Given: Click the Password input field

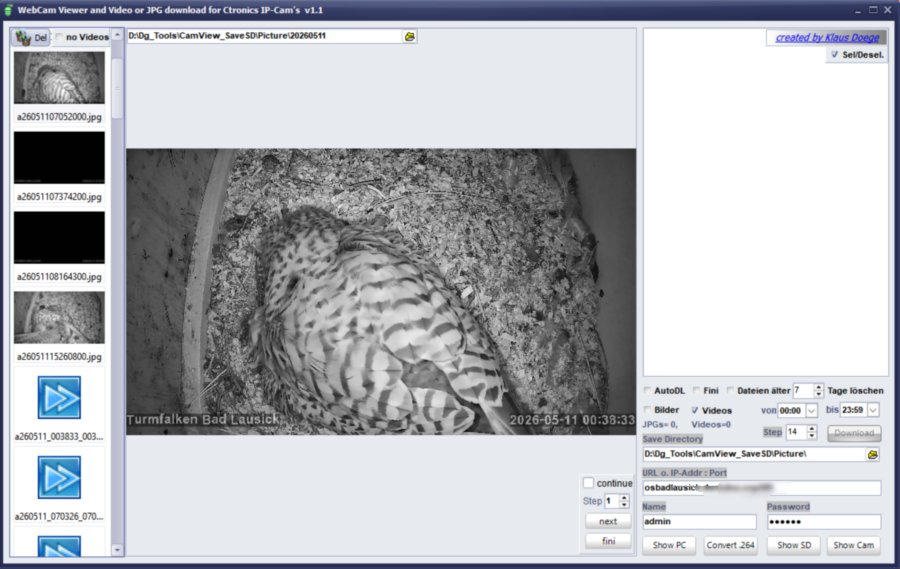Looking at the screenshot, I should click(824, 521).
